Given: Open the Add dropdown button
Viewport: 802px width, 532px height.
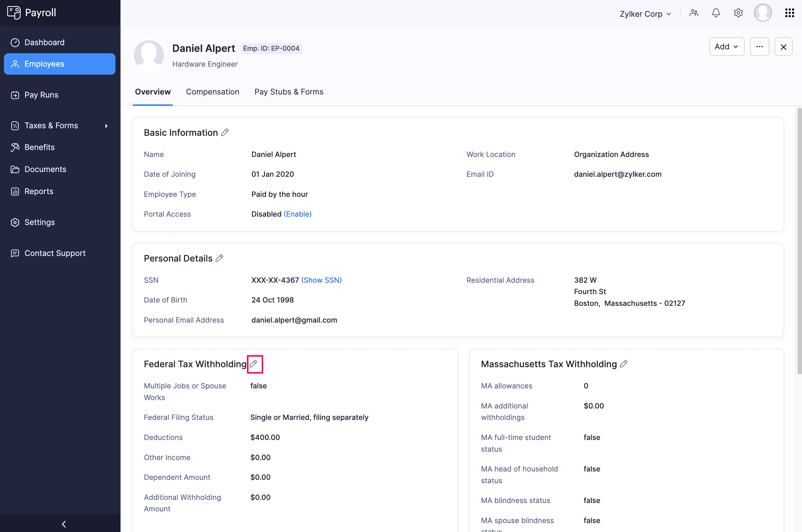Looking at the screenshot, I should coord(726,47).
